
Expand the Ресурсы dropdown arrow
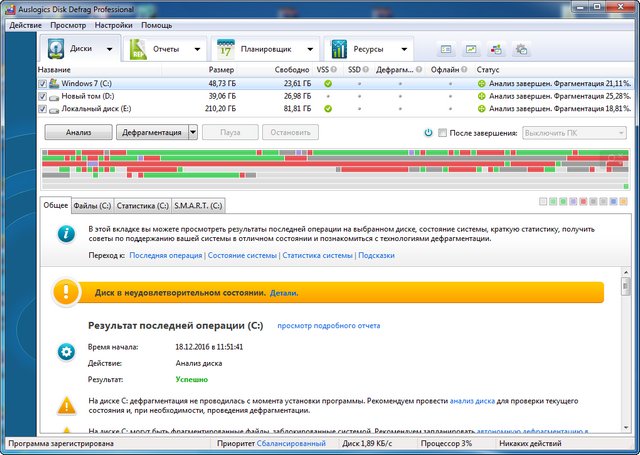(x=403, y=49)
